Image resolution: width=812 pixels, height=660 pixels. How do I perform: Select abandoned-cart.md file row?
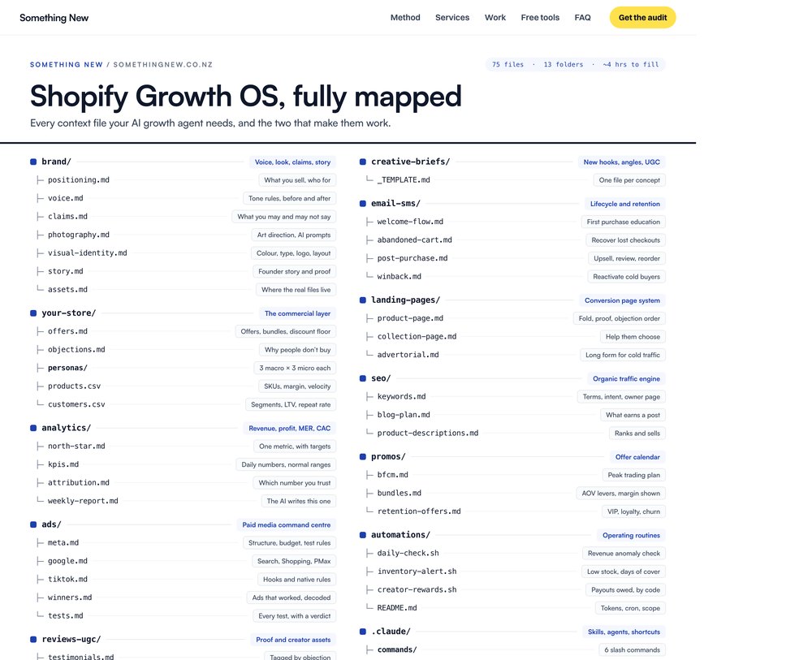pyautogui.click(x=512, y=240)
